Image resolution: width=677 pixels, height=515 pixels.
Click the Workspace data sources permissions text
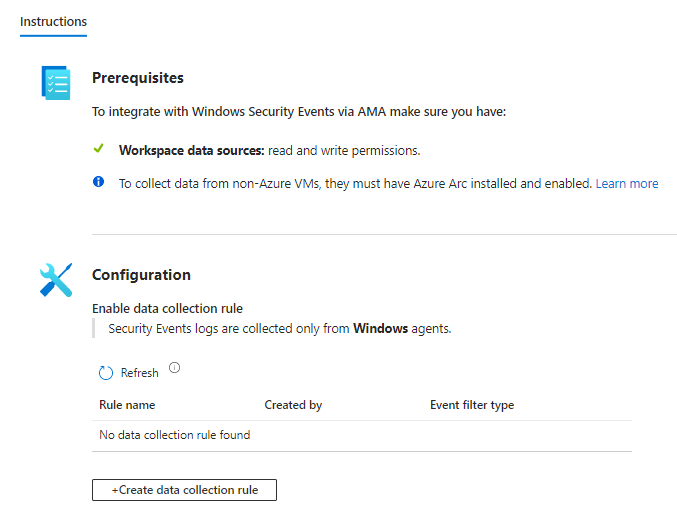[x=269, y=151]
